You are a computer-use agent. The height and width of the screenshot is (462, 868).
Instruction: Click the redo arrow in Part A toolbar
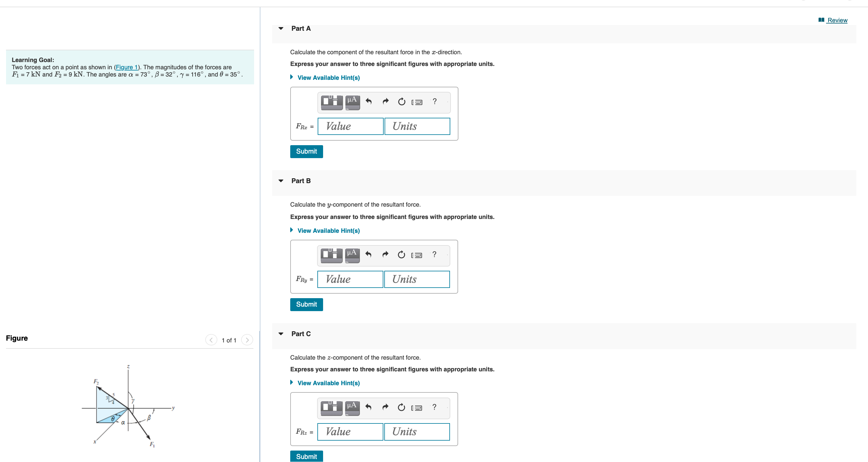(385, 102)
